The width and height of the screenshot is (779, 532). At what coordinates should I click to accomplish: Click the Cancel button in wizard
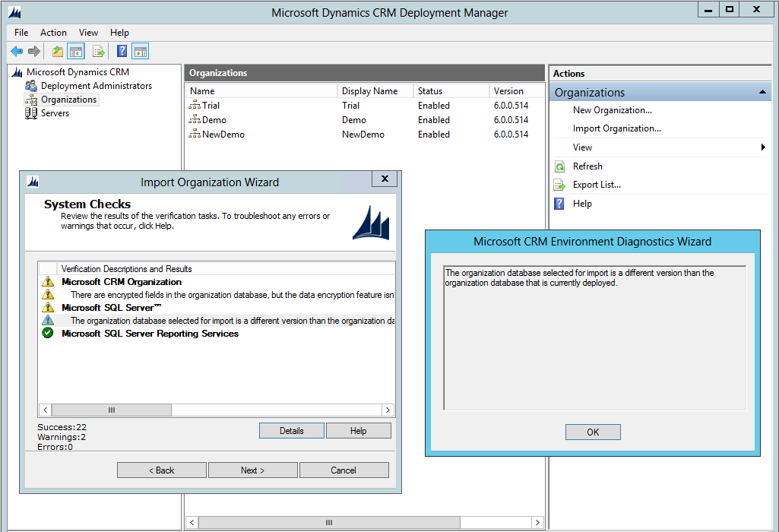click(344, 470)
